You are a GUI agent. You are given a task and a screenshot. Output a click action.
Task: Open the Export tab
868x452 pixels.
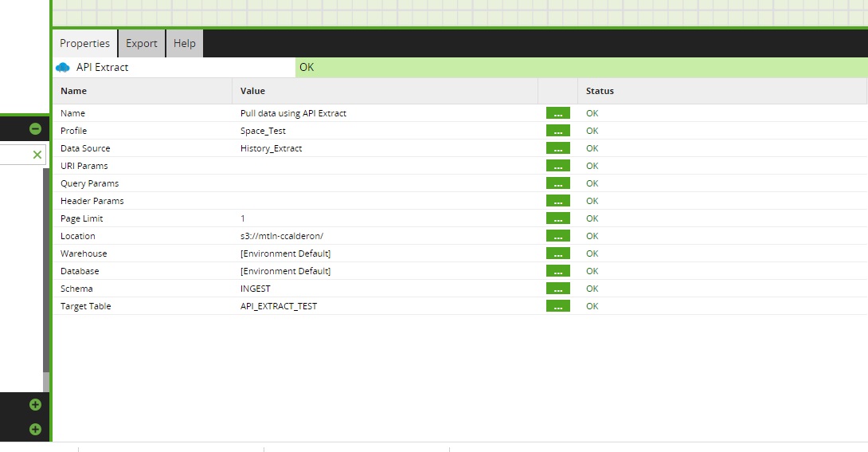[142, 44]
